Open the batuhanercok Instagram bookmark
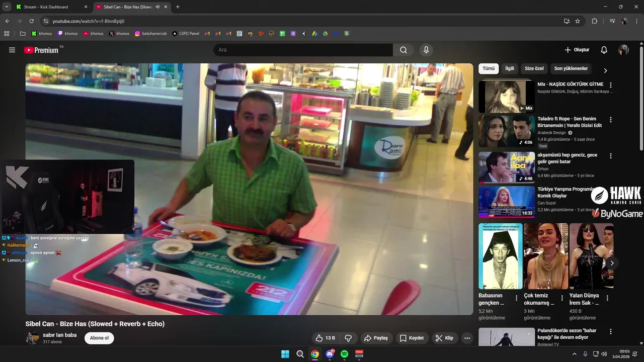This screenshot has width=644, height=362. [x=151, y=34]
